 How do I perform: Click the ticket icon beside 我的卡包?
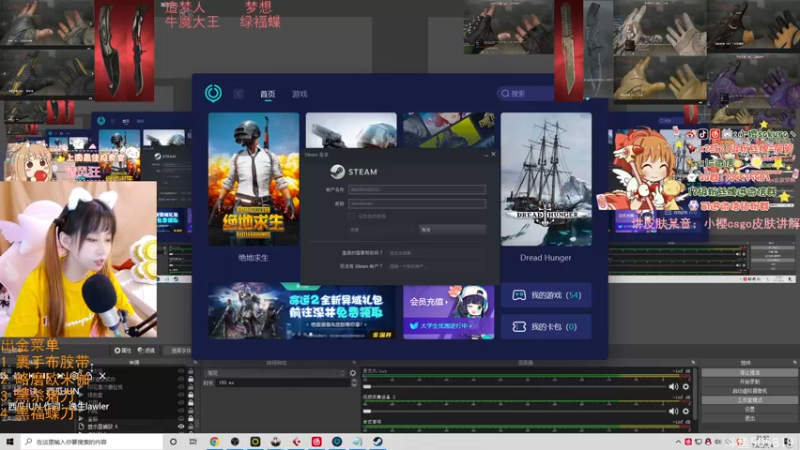coord(519,327)
